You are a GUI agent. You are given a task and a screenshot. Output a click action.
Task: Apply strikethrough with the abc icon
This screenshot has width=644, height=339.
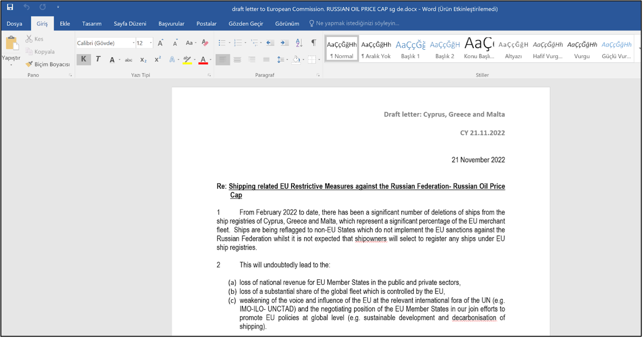[129, 60]
